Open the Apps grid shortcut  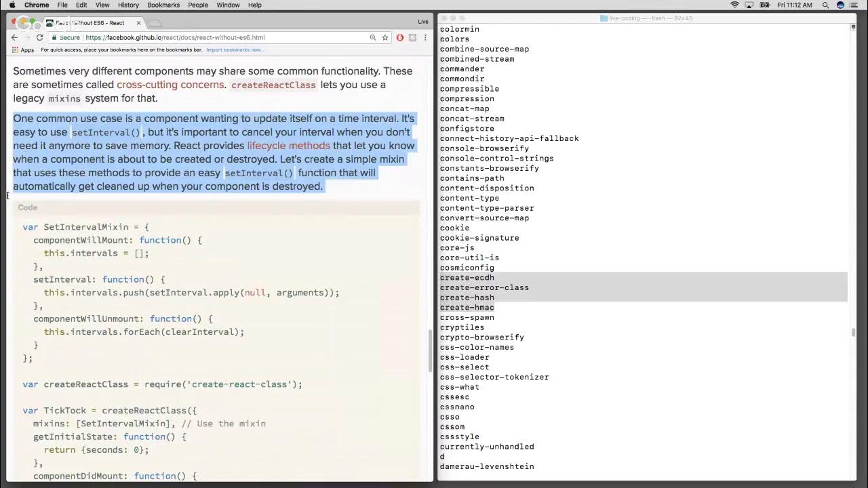click(x=22, y=49)
